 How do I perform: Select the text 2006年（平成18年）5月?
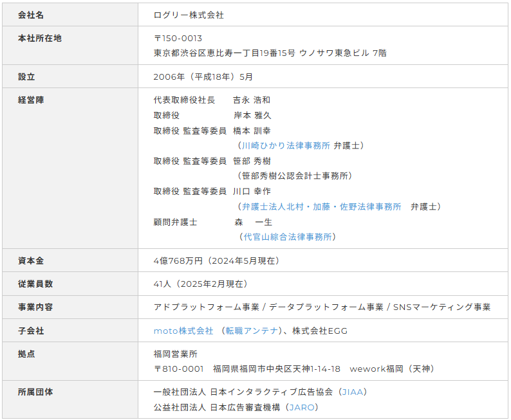[x=203, y=77]
